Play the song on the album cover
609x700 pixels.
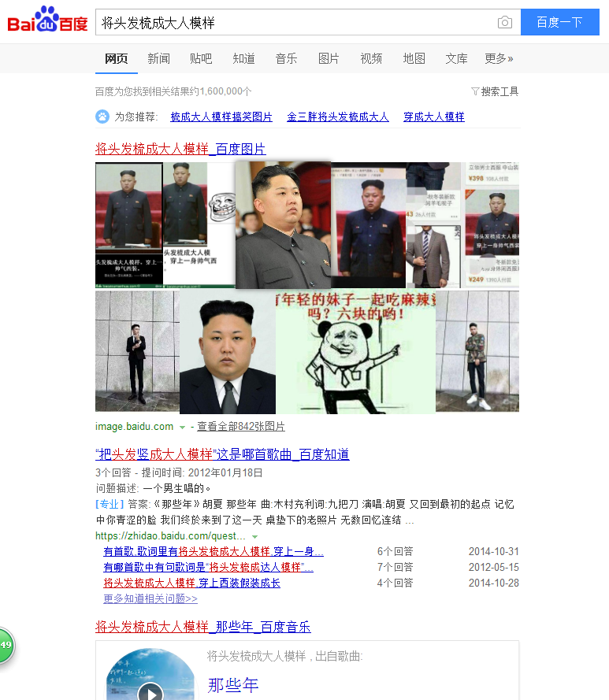151,693
